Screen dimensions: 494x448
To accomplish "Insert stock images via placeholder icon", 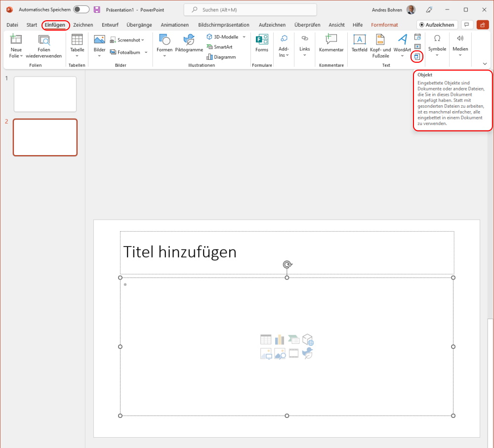I will coord(280,354).
